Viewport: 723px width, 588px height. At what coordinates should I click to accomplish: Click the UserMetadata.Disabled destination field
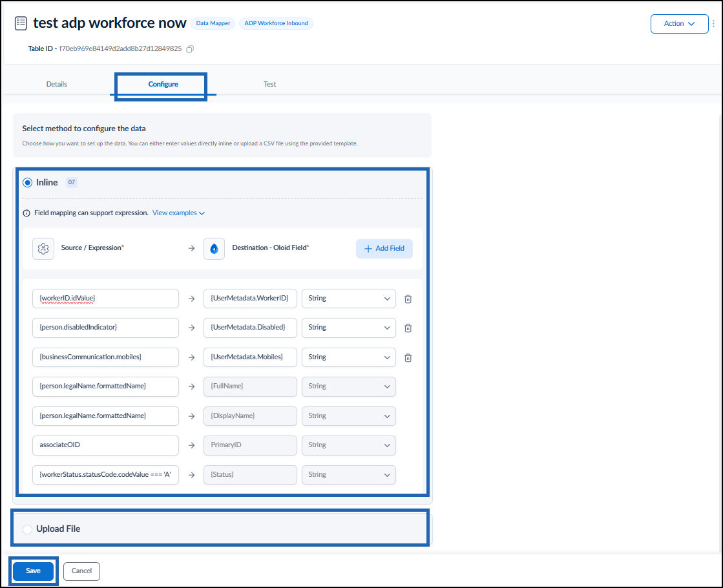click(x=250, y=328)
